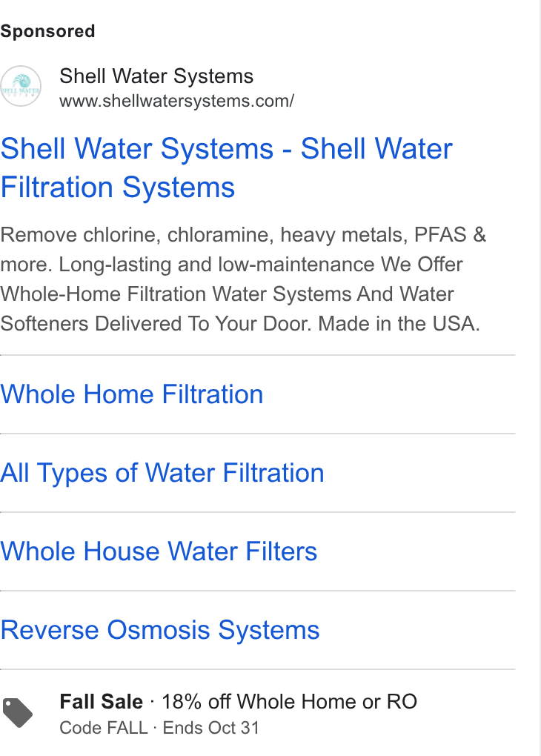This screenshot has width=541, height=756.
Task: Open All Types of Water Filtration
Action: point(162,473)
